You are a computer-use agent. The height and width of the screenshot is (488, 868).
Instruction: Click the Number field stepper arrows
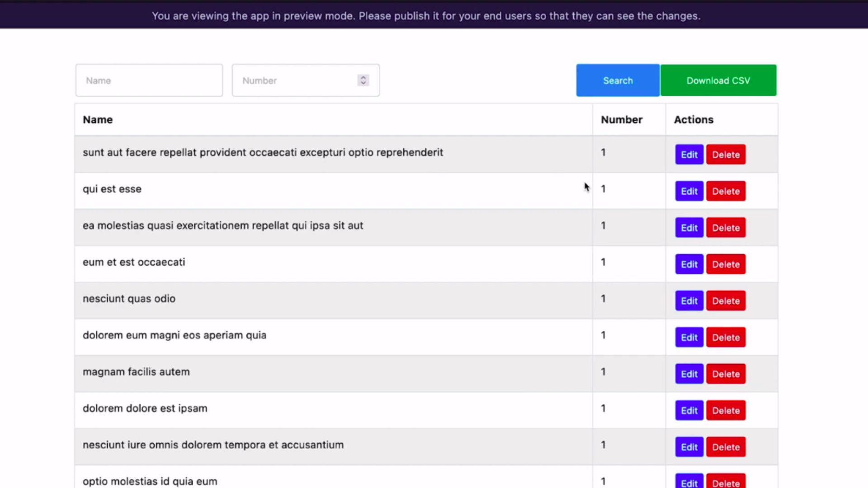tap(363, 80)
